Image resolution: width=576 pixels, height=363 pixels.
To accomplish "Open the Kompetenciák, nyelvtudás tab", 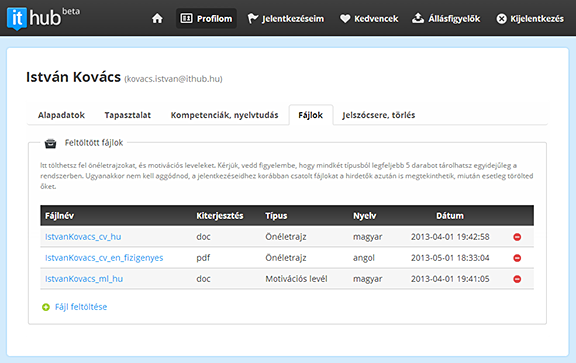I will (x=224, y=115).
